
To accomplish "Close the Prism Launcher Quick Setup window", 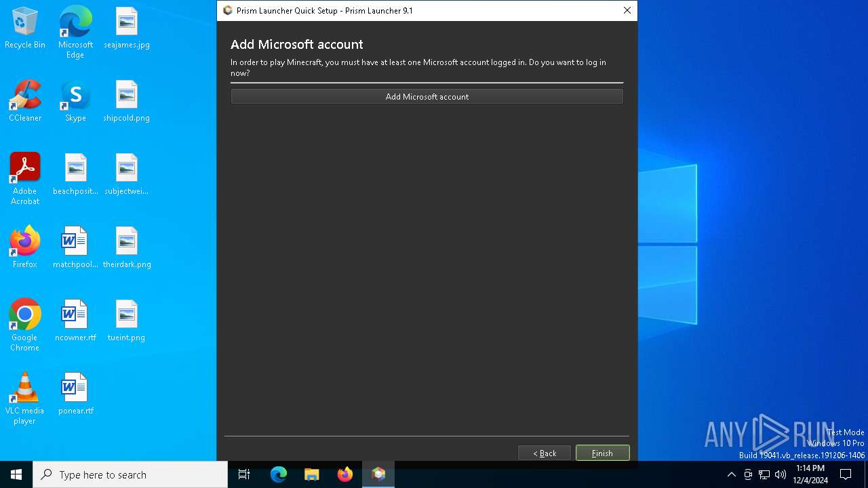I will (627, 10).
